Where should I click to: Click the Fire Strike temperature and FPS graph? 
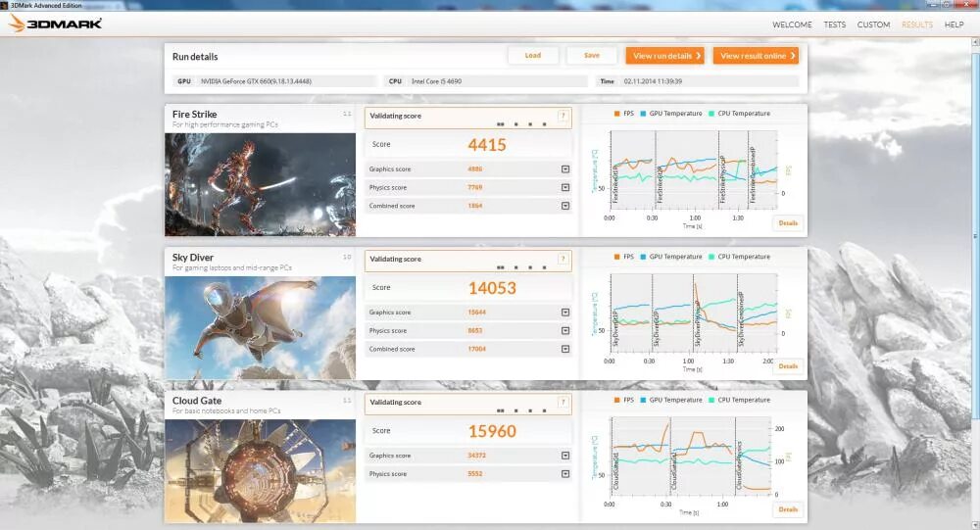click(x=694, y=170)
